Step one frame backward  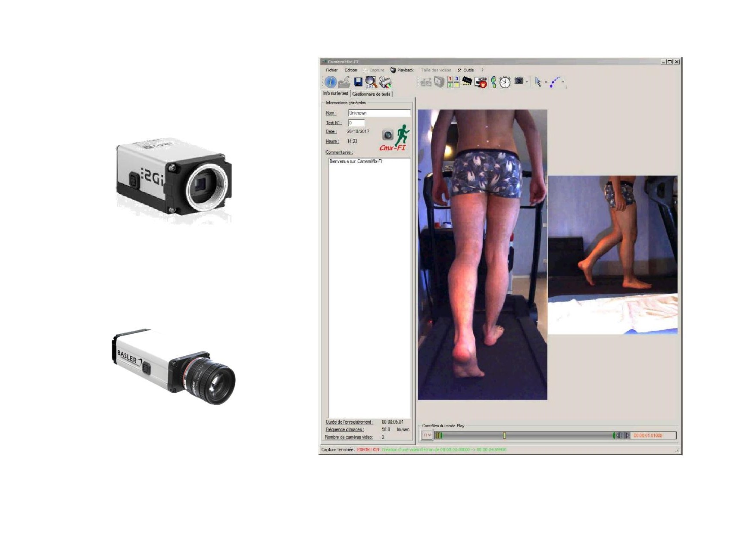tap(619, 435)
